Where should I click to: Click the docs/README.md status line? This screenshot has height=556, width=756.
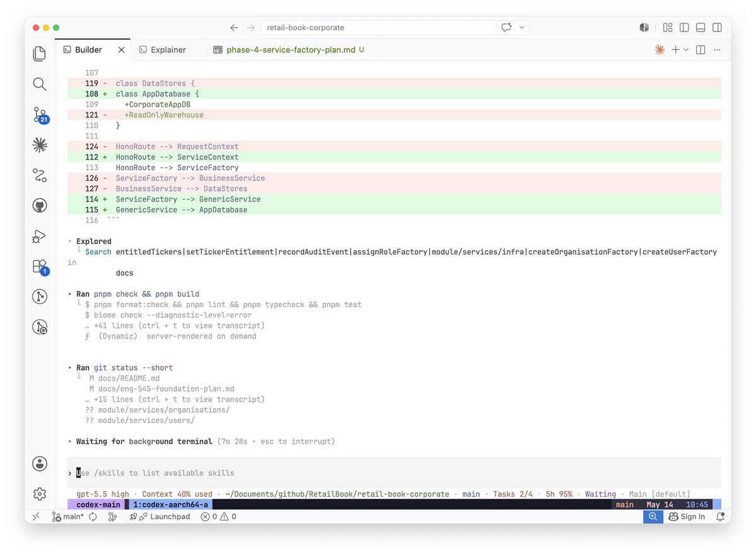coord(129,378)
